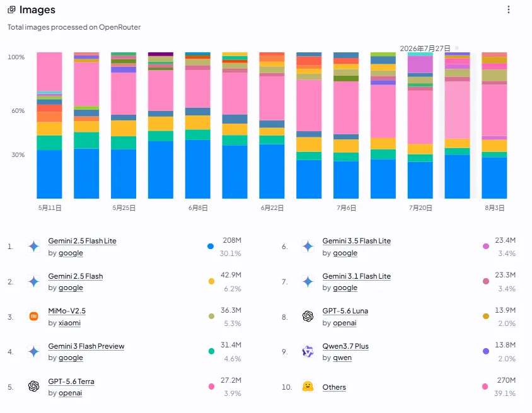Screen dimensions: 532x413
Task: Click the Images gallery icon beside the title
Action: pos(11,9)
